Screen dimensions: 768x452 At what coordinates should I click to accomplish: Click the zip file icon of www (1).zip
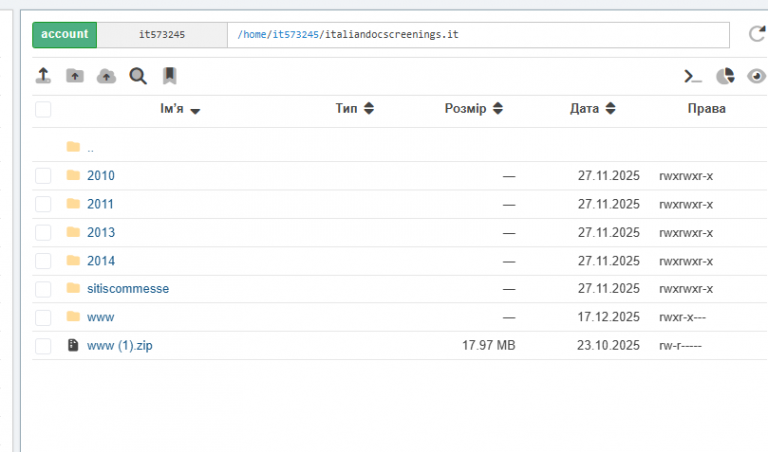point(73,345)
